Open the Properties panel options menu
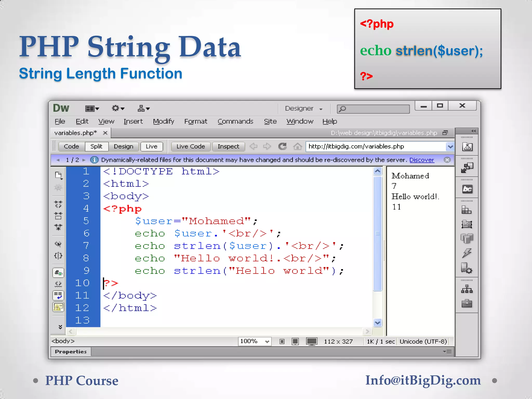The height and width of the screenshot is (399, 532). (x=447, y=352)
